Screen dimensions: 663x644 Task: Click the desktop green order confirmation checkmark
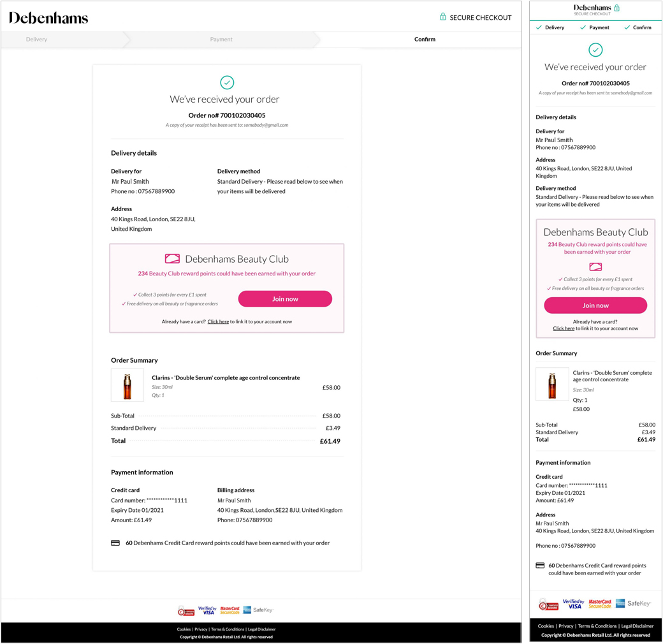point(227,82)
